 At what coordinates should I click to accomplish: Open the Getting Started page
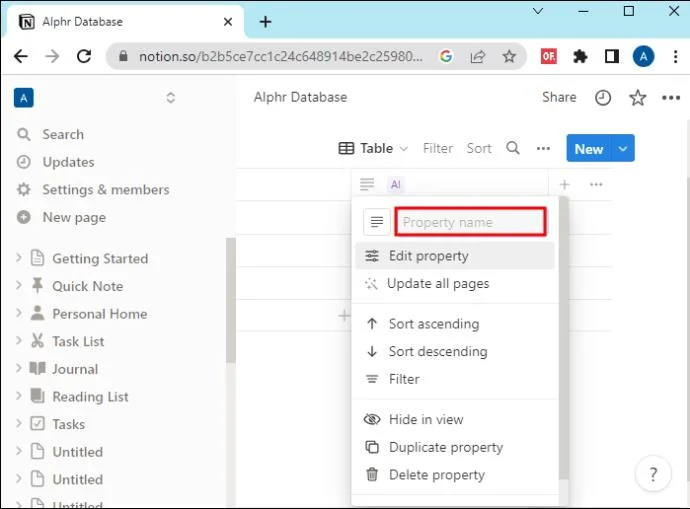100,258
